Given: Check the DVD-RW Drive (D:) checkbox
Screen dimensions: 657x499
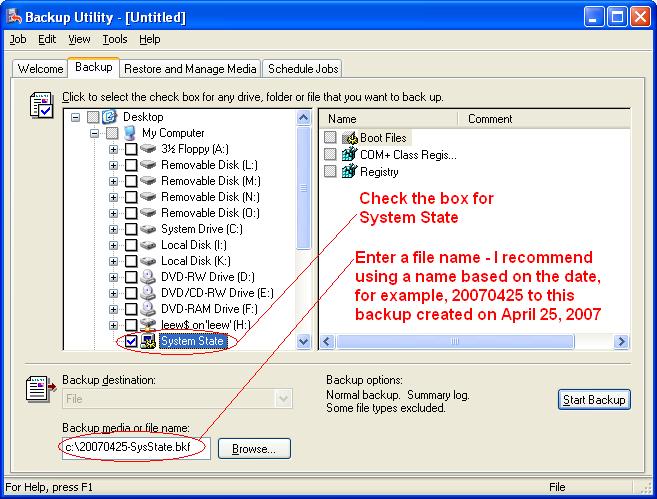Looking at the screenshot, I should pos(131,277).
